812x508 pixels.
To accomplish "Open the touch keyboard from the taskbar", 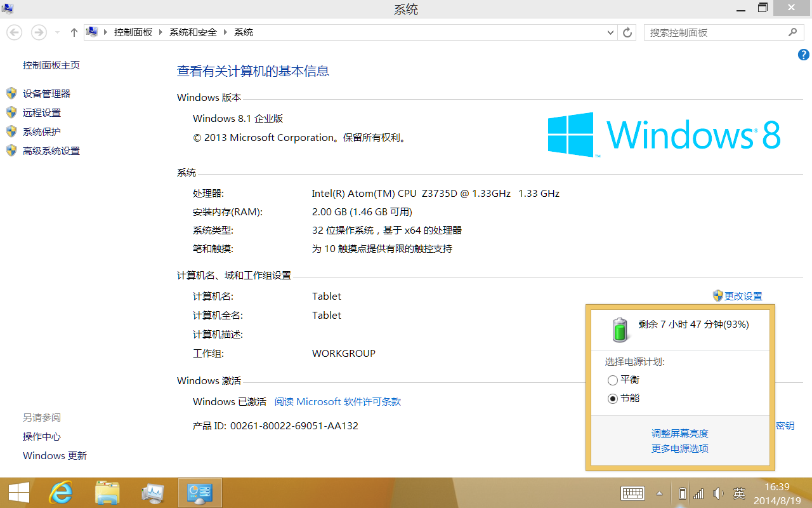I will [x=633, y=493].
